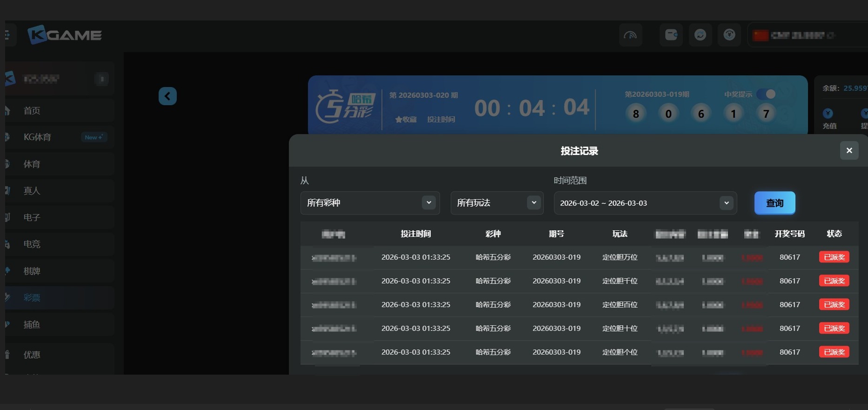Click the 投注时间 link in banner
The width and height of the screenshot is (868, 410).
pyautogui.click(x=441, y=120)
